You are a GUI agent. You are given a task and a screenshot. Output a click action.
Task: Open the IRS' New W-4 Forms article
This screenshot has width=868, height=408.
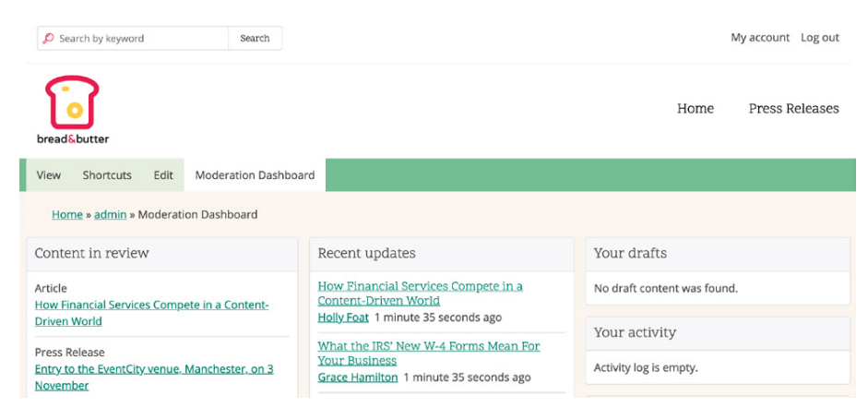[428, 354]
